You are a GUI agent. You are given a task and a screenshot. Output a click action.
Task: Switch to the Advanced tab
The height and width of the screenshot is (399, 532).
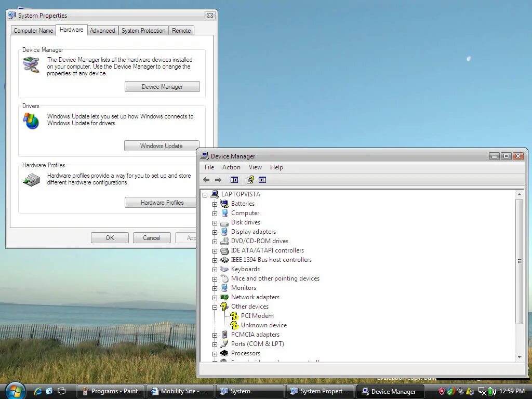click(102, 31)
